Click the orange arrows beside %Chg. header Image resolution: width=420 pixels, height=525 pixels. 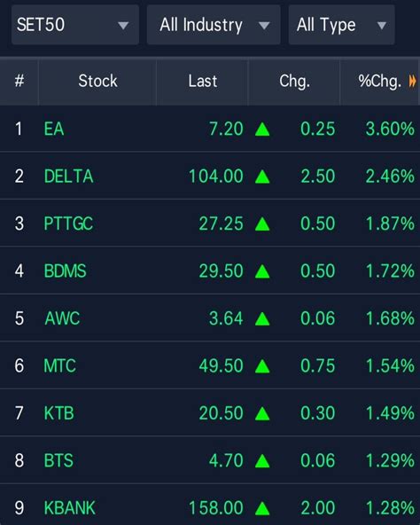tap(413, 81)
